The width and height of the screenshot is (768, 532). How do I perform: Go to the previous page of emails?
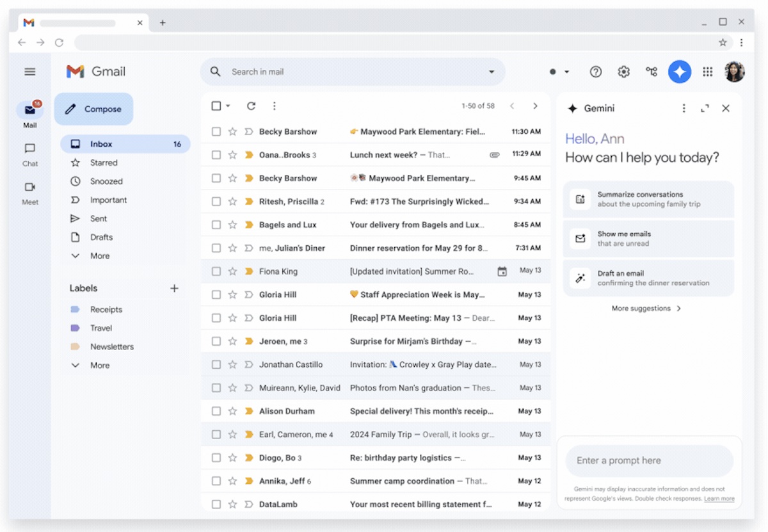[x=512, y=106]
